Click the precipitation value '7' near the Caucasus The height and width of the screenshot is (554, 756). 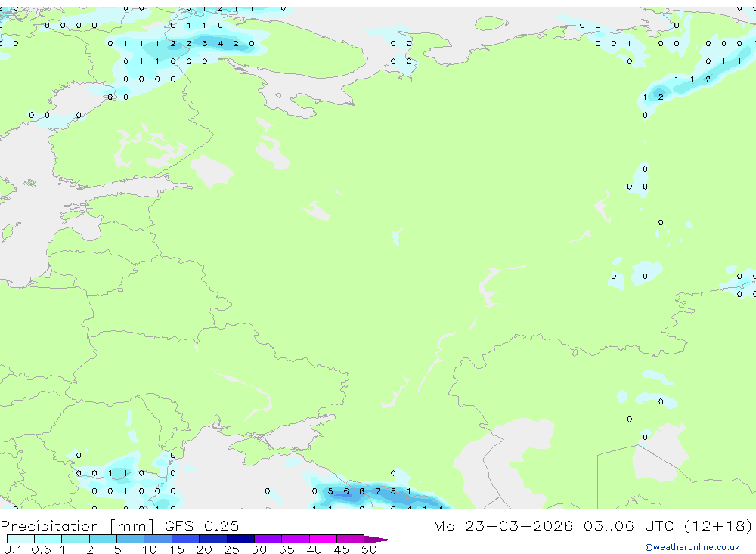coord(377,491)
